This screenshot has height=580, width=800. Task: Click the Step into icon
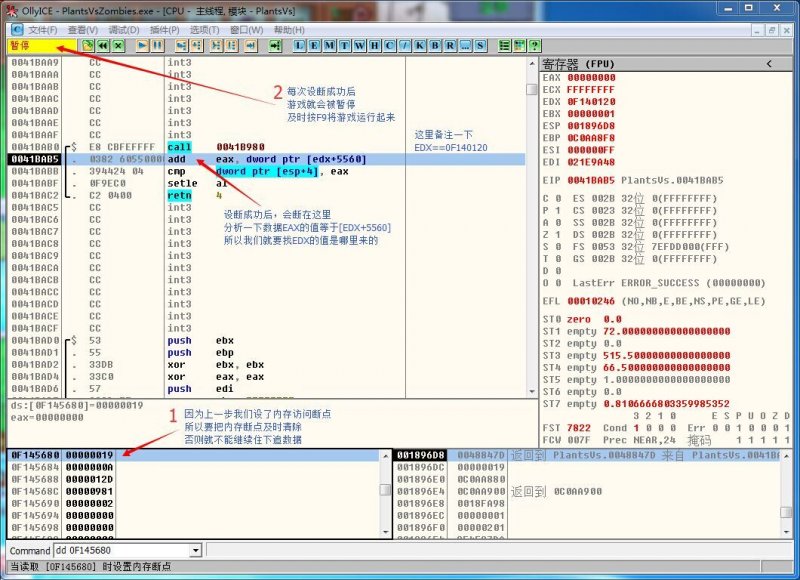click(x=181, y=46)
